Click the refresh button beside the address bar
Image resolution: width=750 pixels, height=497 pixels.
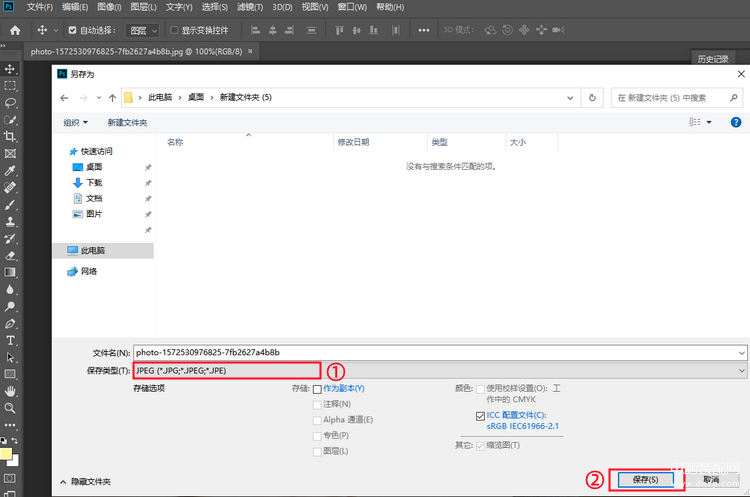click(x=592, y=98)
